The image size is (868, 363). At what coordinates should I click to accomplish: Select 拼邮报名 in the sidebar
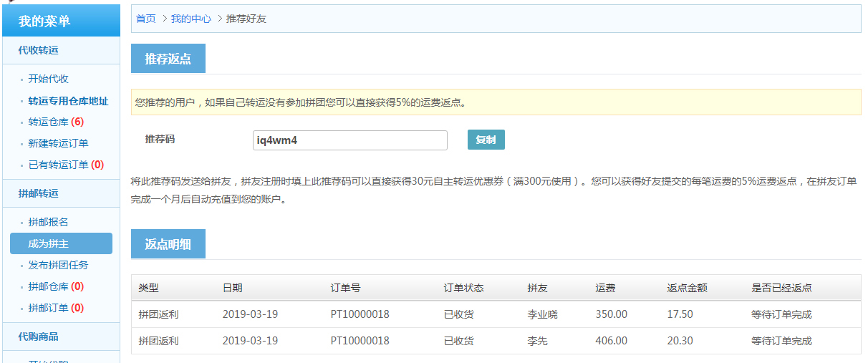pyautogui.click(x=48, y=222)
